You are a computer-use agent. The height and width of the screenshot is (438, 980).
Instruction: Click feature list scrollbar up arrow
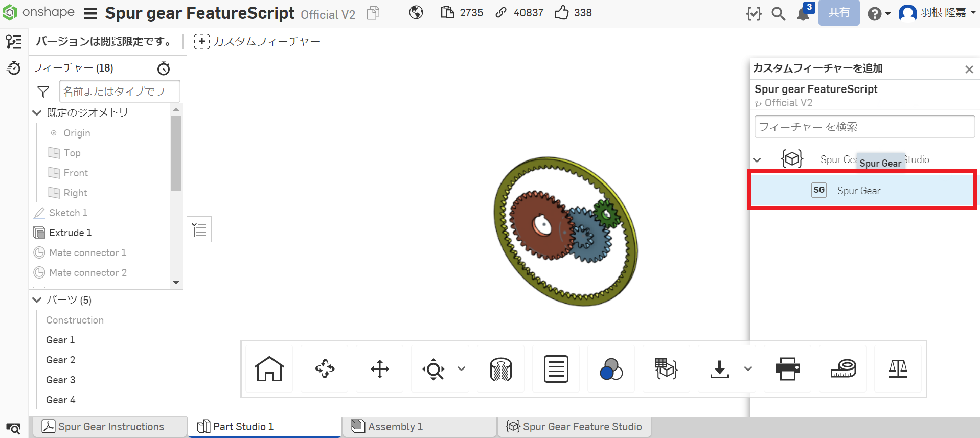[176, 109]
